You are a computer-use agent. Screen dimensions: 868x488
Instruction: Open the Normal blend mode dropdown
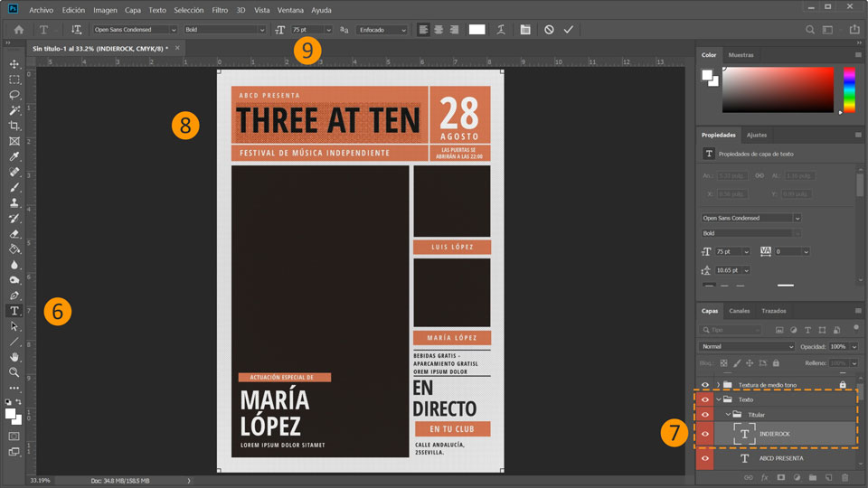pyautogui.click(x=748, y=346)
